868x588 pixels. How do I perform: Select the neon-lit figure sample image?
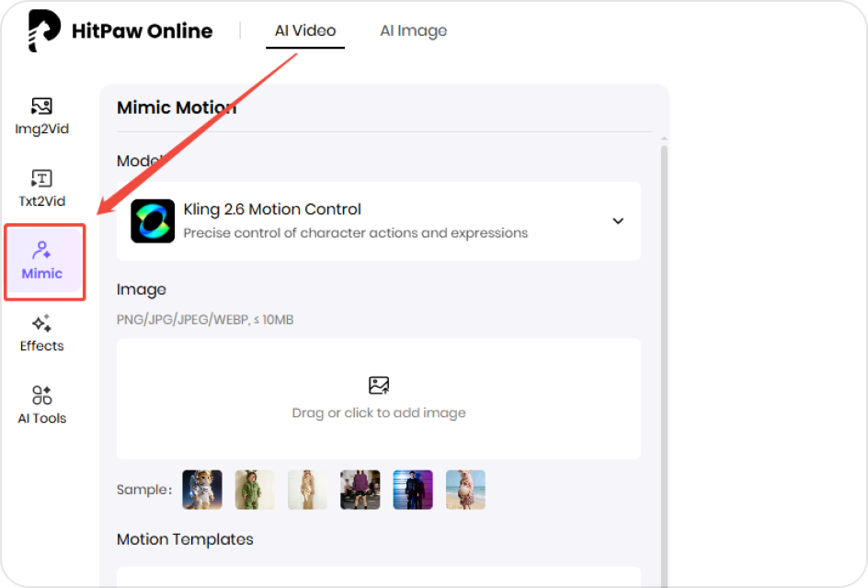(x=412, y=489)
